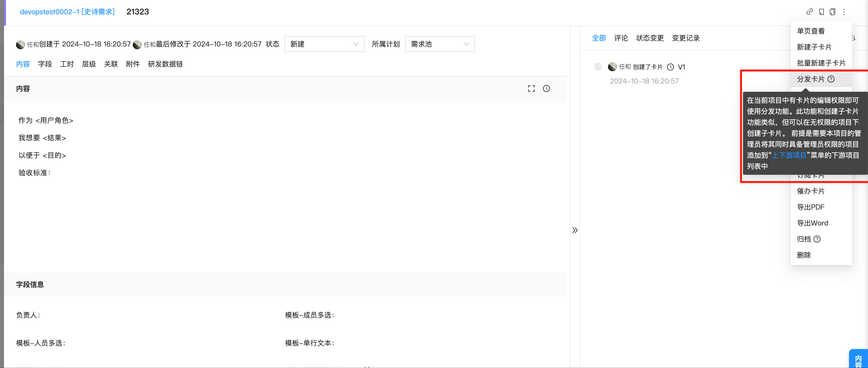Choose 删除 to delete the card
868x368 pixels.
click(804, 255)
